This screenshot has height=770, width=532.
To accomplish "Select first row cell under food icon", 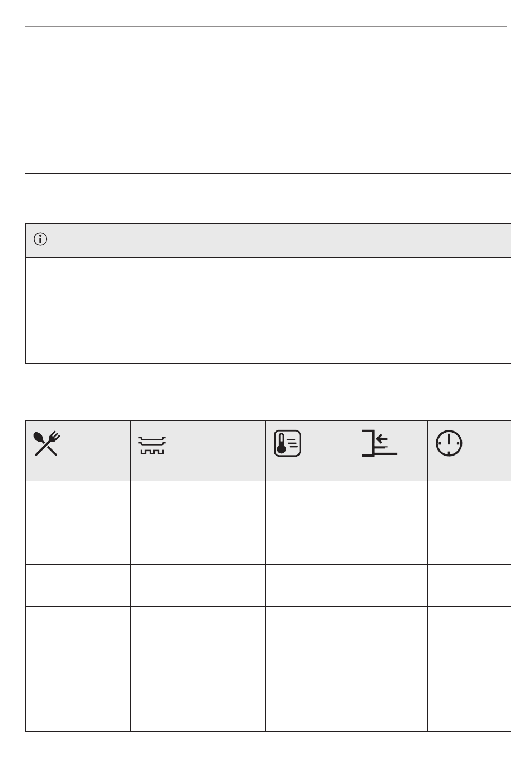I will [x=78, y=502].
